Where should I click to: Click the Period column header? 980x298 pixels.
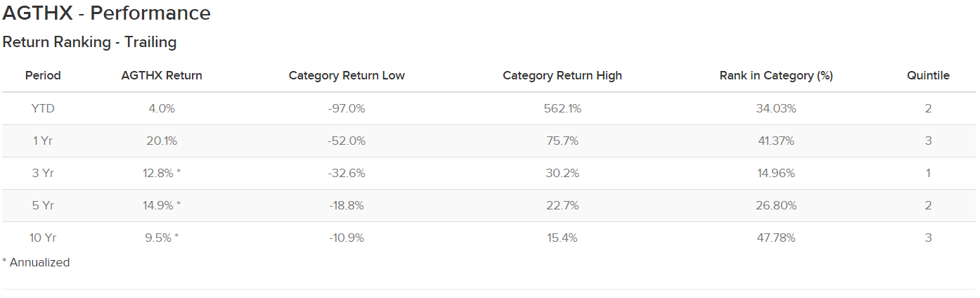[43, 75]
